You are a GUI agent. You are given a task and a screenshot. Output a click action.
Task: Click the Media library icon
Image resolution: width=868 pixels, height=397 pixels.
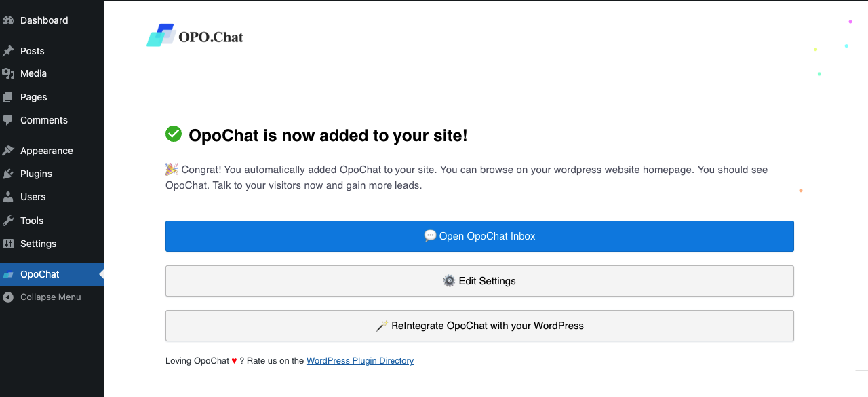8,73
